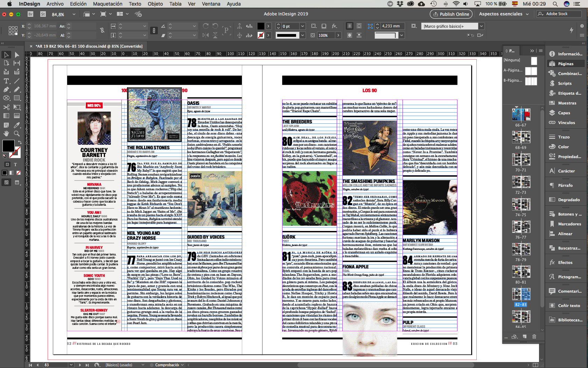
Task: Open Bridge with the Br icon
Action: pos(30,14)
